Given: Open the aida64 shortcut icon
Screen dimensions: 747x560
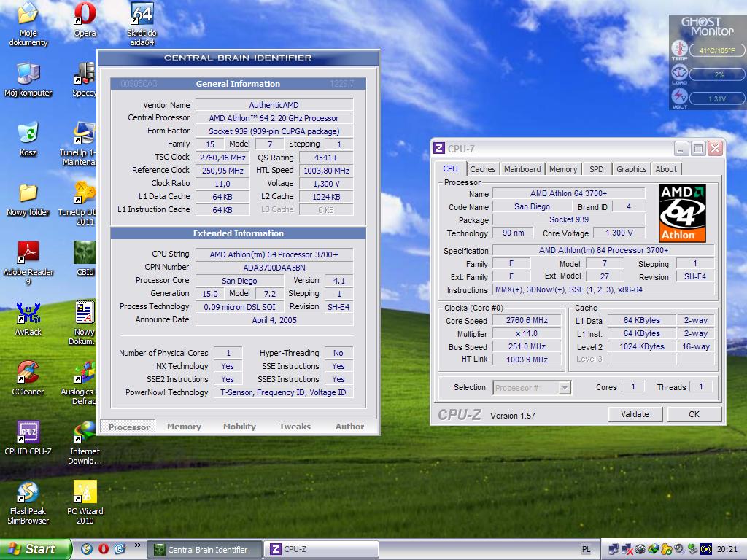Looking at the screenshot, I should coord(142,15).
